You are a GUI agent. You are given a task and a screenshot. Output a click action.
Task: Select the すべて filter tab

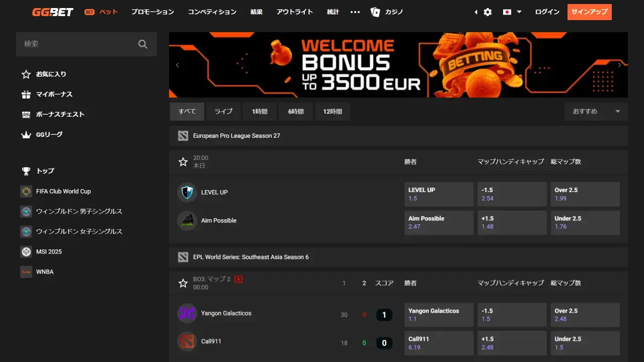click(x=187, y=112)
